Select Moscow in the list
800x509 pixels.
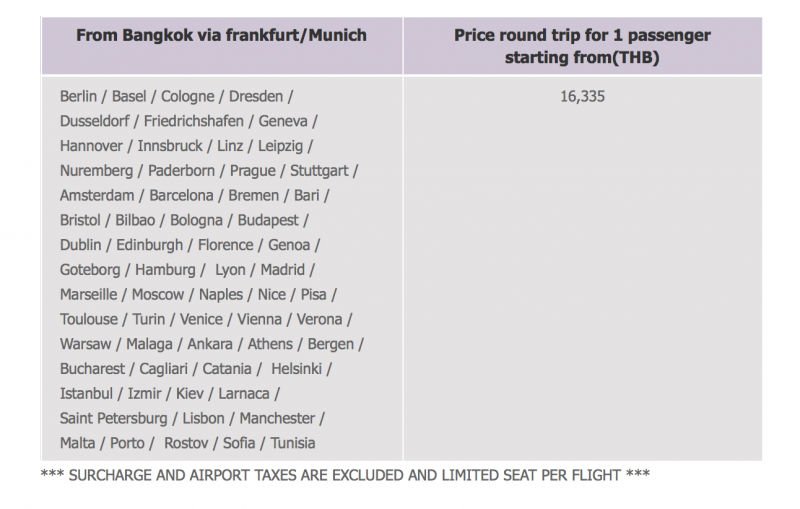tap(158, 295)
